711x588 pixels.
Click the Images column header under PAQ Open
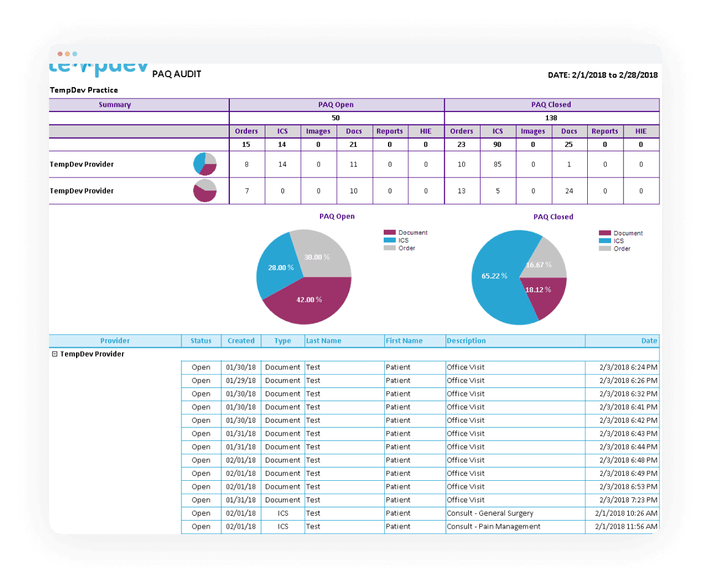coord(318,131)
